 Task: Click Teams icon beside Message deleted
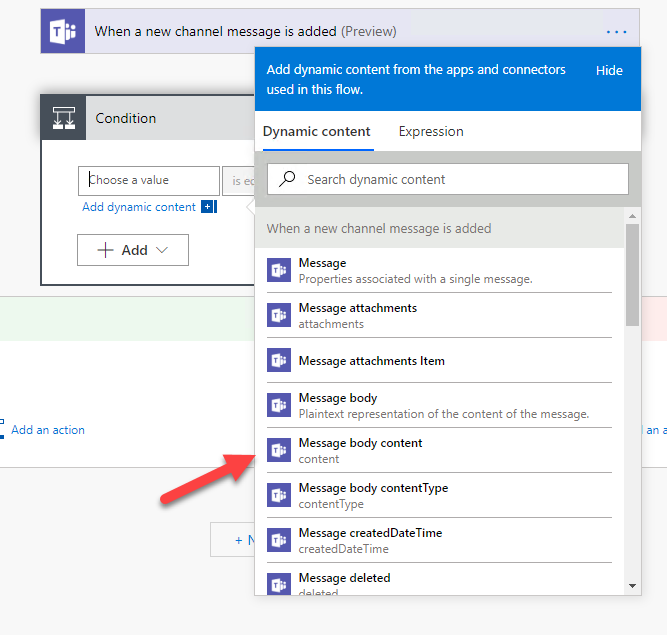279,584
